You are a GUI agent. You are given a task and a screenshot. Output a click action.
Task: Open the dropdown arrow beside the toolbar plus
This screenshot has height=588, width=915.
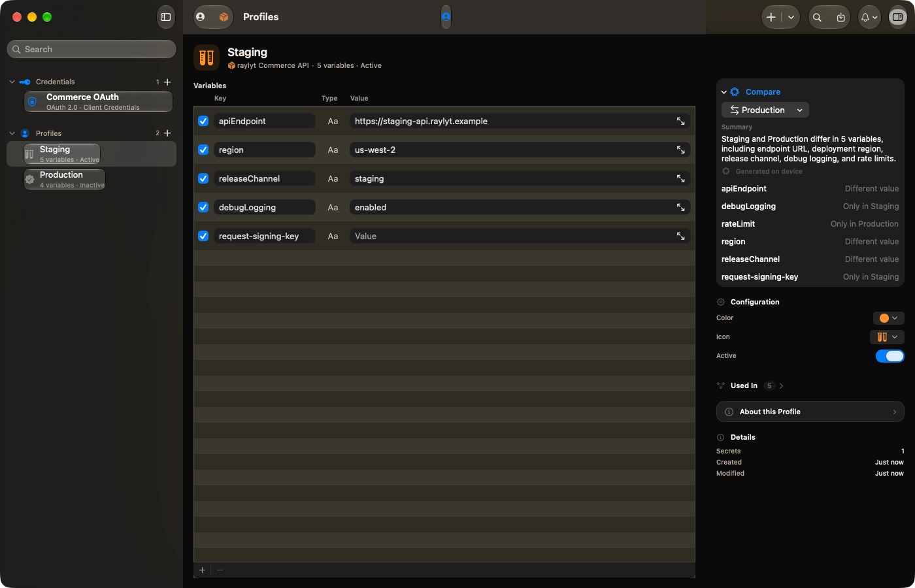(791, 18)
